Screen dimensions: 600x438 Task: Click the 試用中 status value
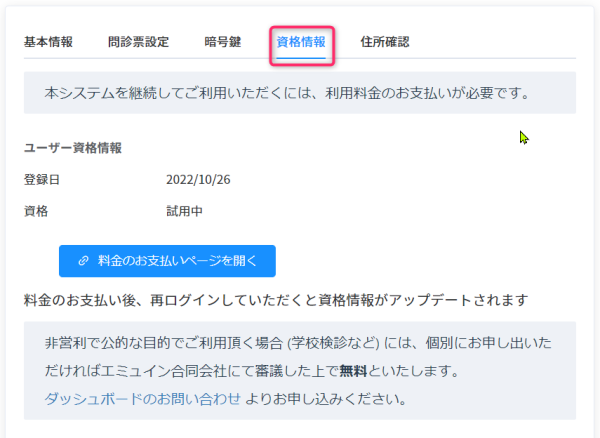[x=184, y=211]
